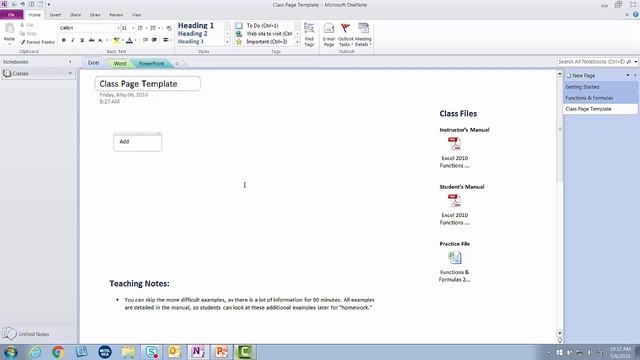Open the font name dropdown
This screenshot has height=360, width=640.
118,28
